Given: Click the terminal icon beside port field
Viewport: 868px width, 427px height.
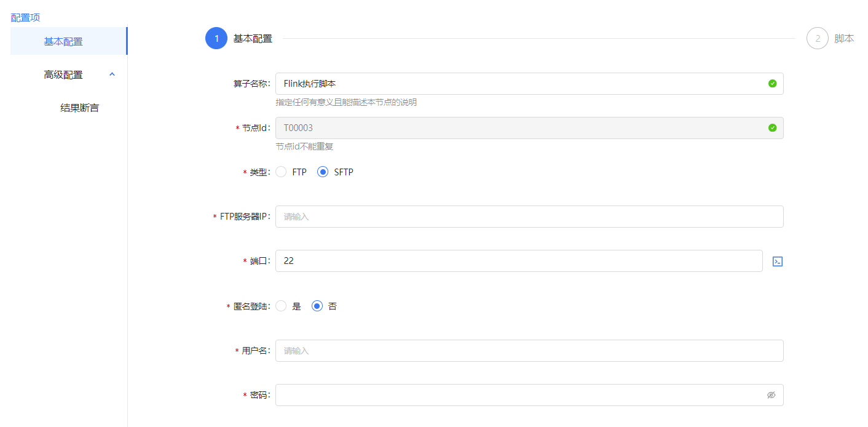Looking at the screenshot, I should point(778,261).
